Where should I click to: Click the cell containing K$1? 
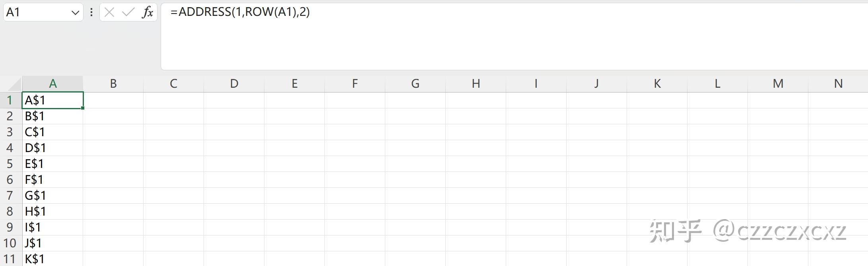pyautogui.click(x=52, y=259)
